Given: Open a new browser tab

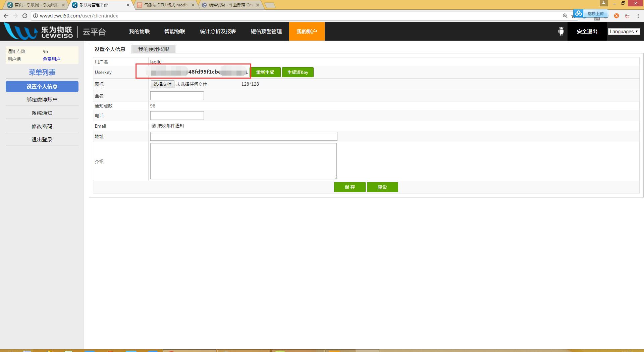Looking at the screenshot, I should 270,5.
